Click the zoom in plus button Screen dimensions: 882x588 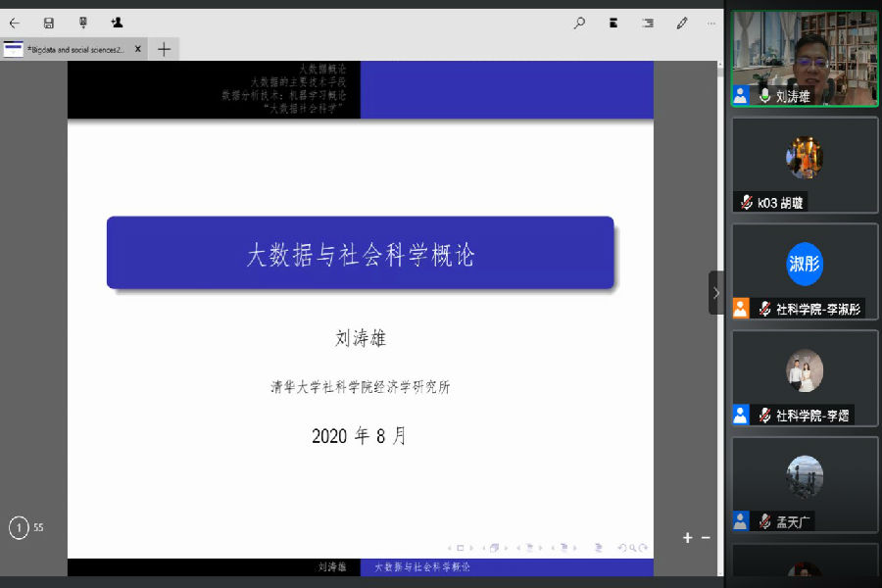(687, 537)
